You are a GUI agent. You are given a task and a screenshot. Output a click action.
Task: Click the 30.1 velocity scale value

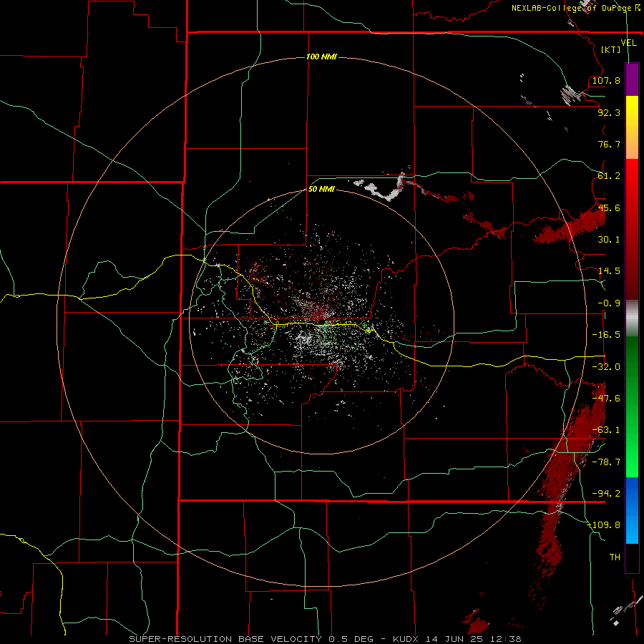[x=609, y=240]
